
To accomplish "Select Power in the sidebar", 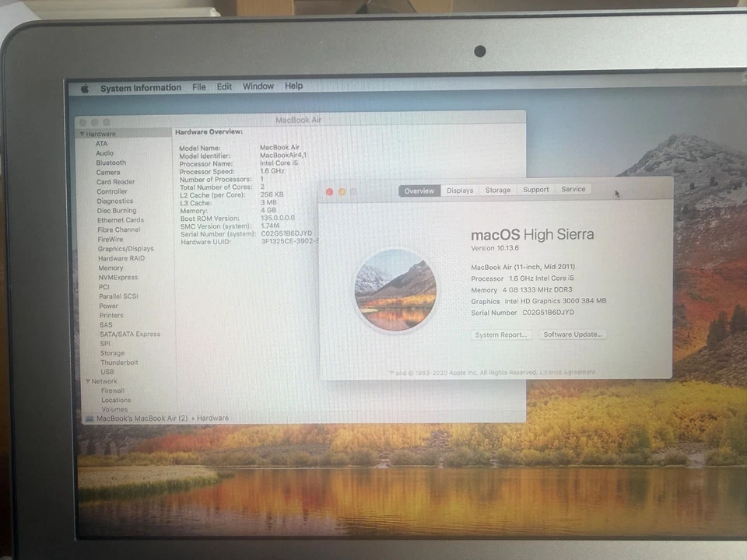I will [x=109, y=306].
